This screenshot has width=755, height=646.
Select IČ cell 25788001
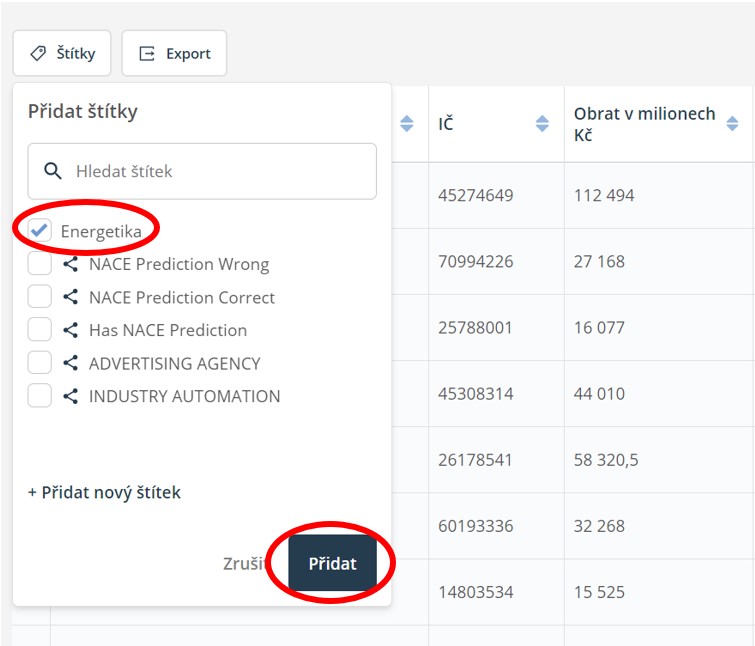(475, 328)
